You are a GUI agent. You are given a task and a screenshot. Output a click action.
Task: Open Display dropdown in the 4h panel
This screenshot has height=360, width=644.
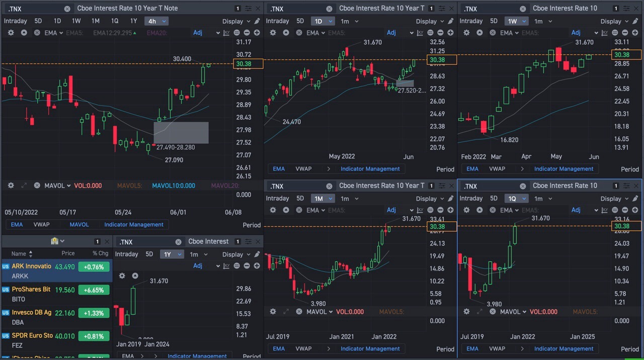(236, 21)
